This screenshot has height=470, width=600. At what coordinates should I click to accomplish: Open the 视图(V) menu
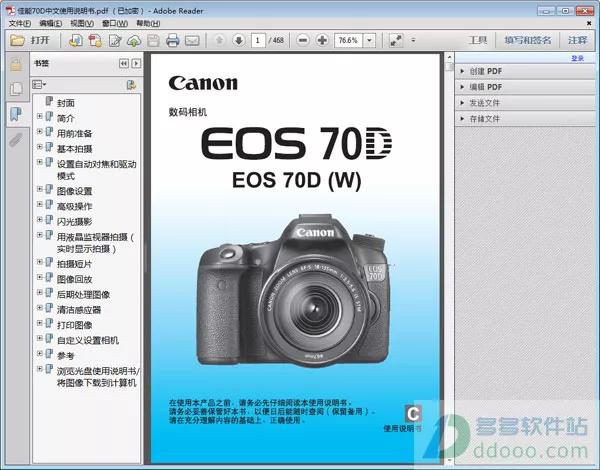point(83,22)
